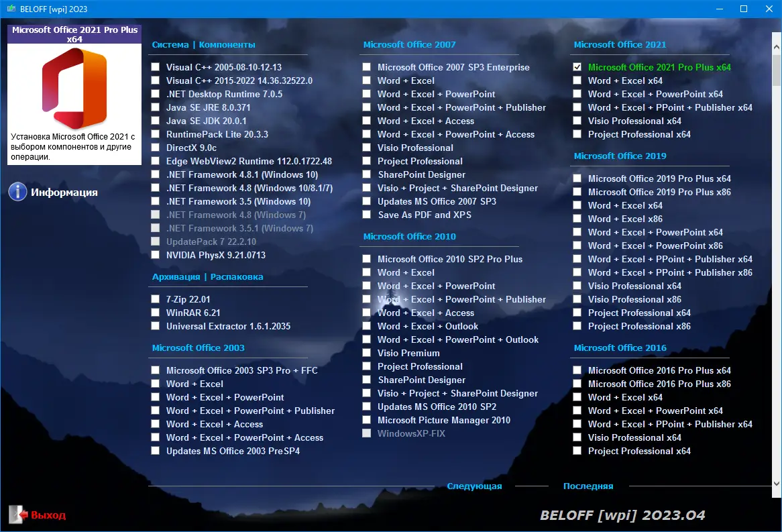Click the Microsoft Office 2021 logo thumbnail

pos(74,88)
